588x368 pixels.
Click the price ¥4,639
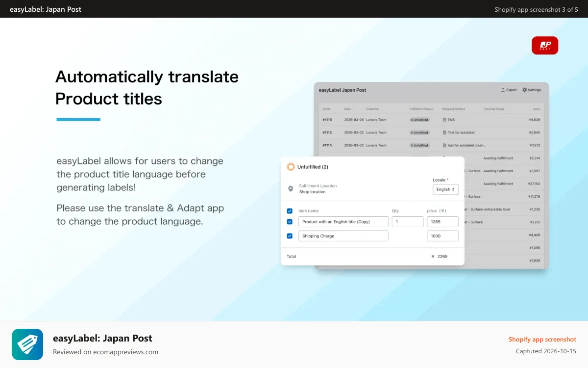coord(535,120)
